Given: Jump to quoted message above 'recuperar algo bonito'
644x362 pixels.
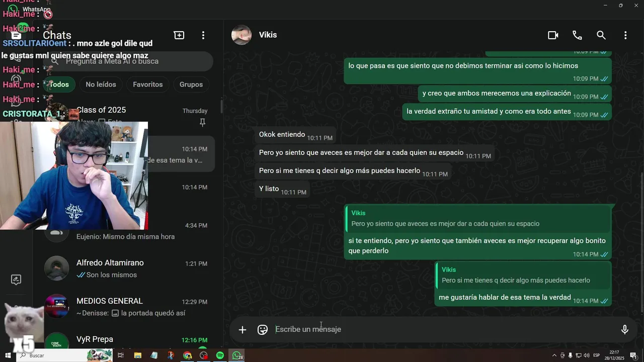Looking at the screenshot, I should coord(478,219).
